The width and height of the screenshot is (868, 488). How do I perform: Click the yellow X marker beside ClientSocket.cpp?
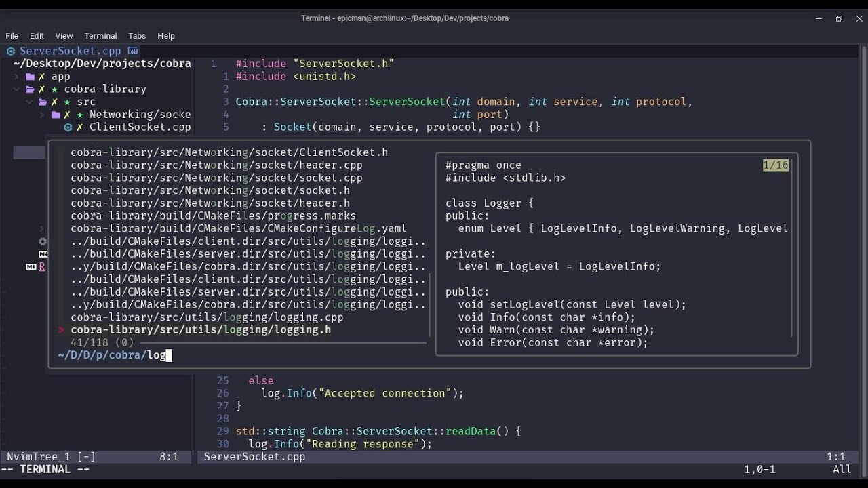[x=80, y=127]
